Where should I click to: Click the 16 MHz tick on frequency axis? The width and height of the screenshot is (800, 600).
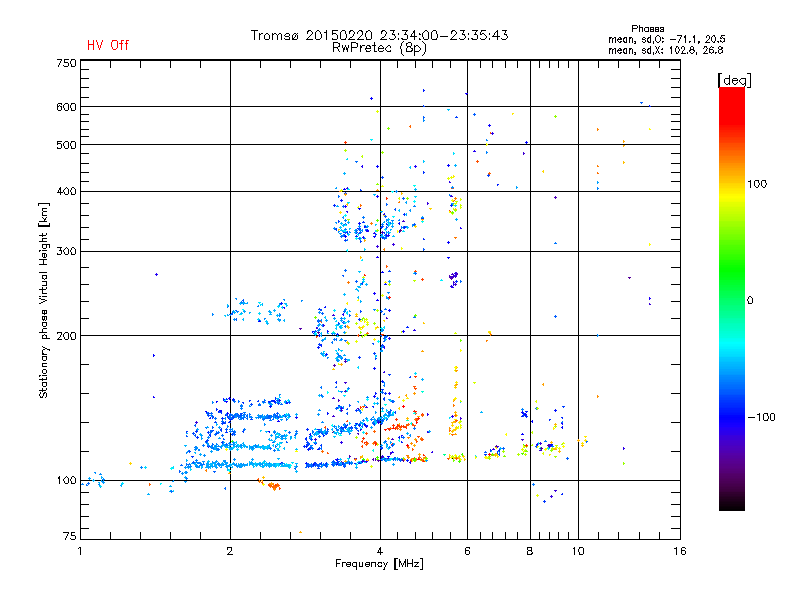[679, 550]
